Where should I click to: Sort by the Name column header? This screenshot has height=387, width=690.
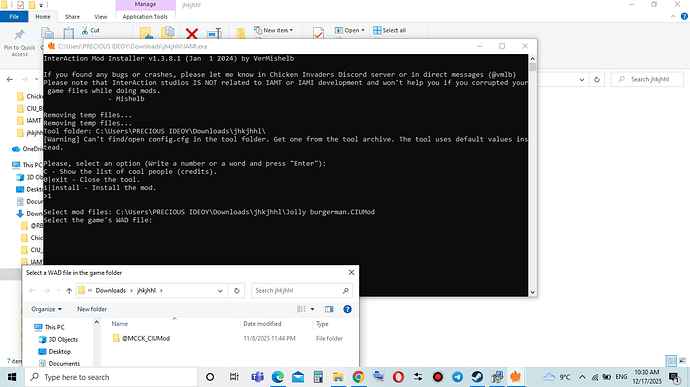tap(120, 324)
